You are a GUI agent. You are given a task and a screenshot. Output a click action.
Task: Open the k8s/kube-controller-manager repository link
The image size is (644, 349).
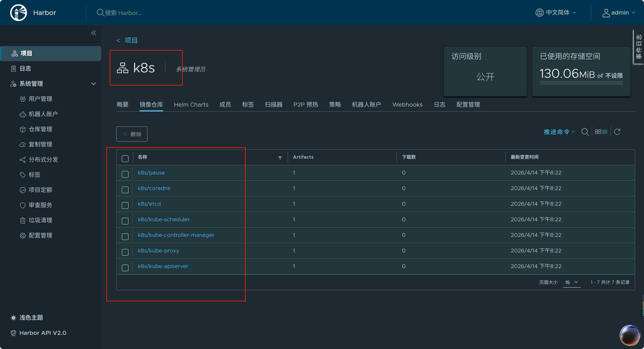[x=176, y=235]
